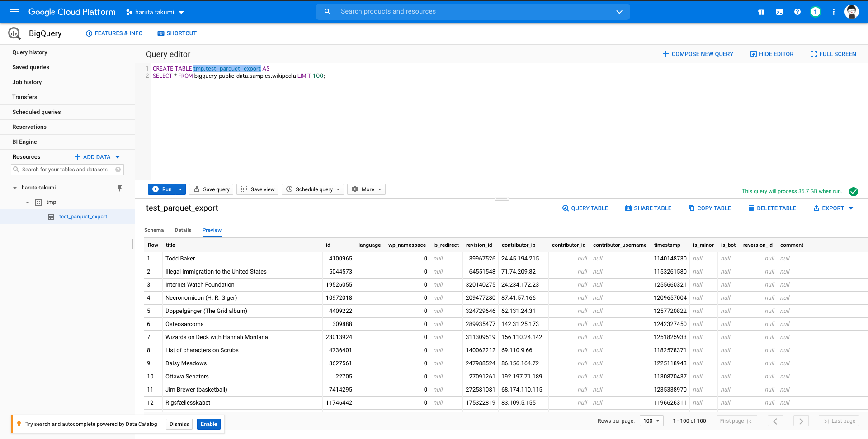Open the navigation hamburger menu
Image resolution: width=868 pixels, height=439 pixels.
point(14,11)
